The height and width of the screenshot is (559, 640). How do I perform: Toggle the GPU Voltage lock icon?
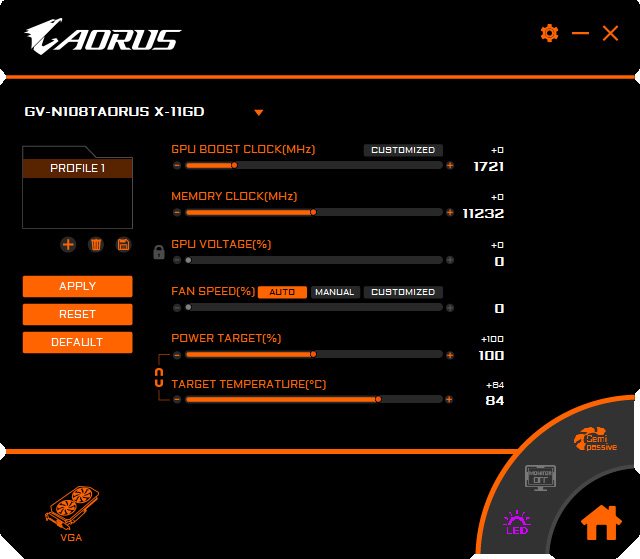coord(159,252)
